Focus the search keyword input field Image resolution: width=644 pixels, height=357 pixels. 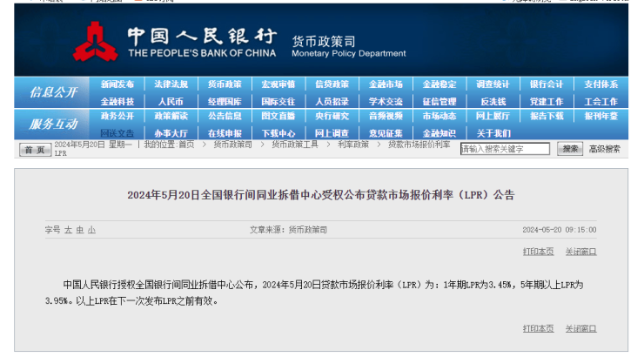tap(505, 149)
